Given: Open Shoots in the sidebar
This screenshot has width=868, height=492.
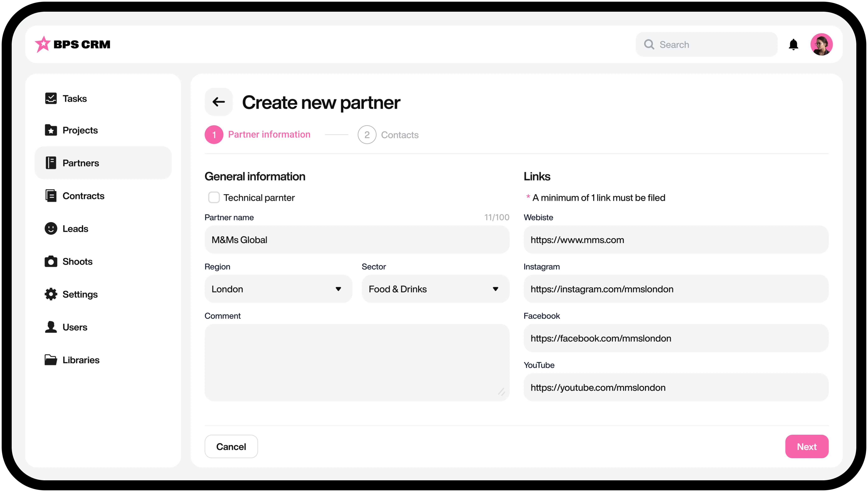Looking at the screenshot, I should click(x=103, y=261).
